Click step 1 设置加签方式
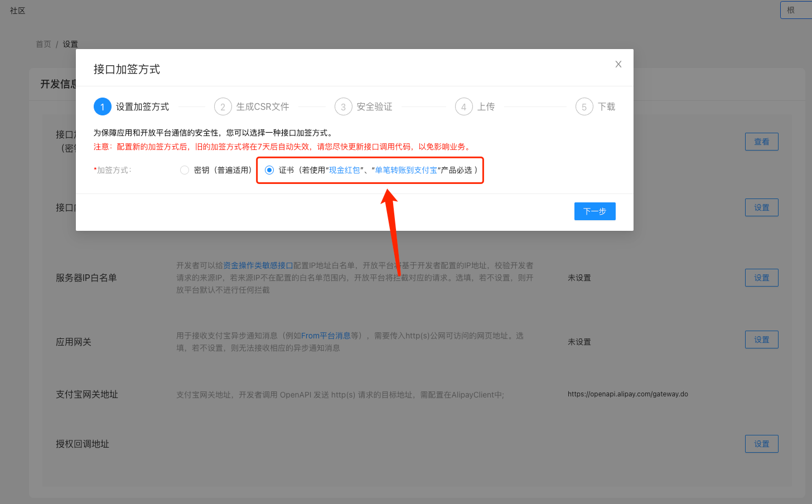Viewport: 812px width, 504px height. (x=132, y=106)
